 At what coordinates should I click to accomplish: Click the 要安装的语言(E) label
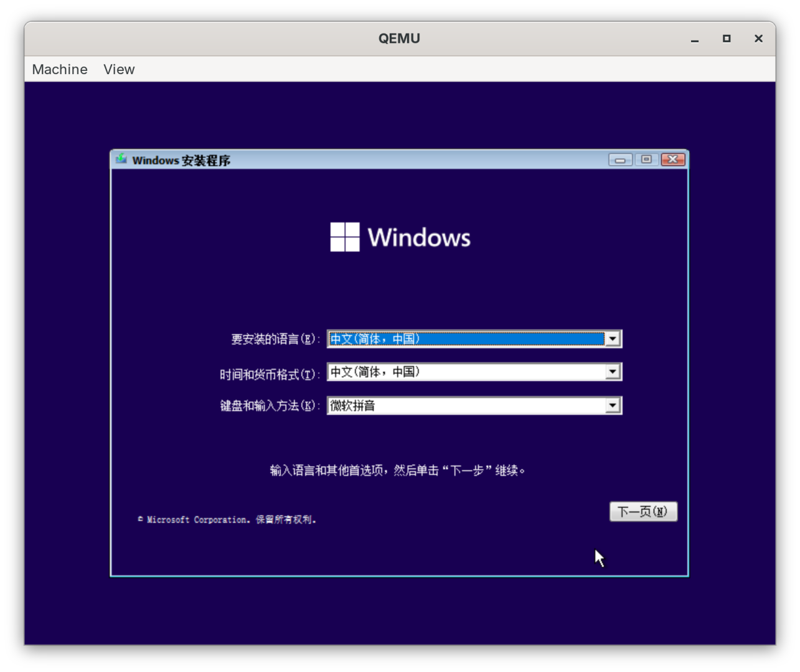click(x=275, y=339)
